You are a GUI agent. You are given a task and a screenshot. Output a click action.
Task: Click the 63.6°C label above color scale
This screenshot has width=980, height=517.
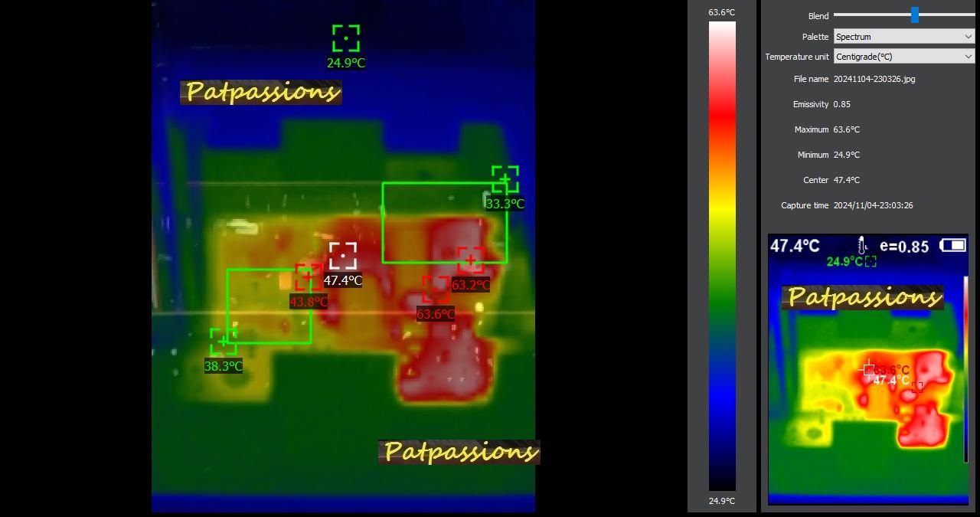click(722, 12)
